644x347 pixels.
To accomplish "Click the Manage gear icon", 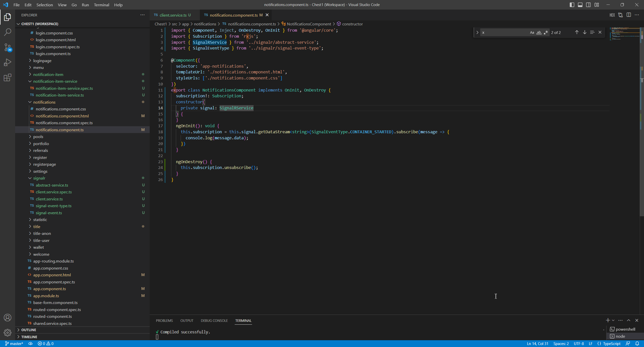I will (x=8, y=333).
